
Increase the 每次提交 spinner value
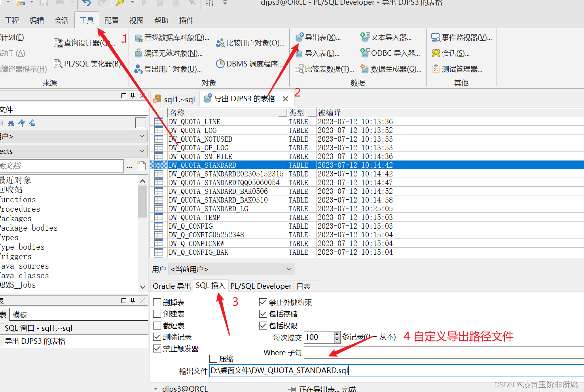[337, 335]
